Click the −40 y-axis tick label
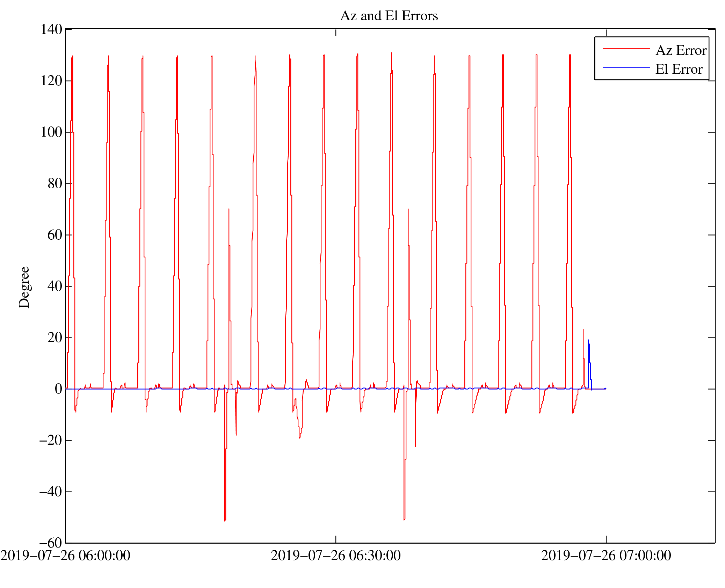 pyautogui.click(x=51, y=492)
